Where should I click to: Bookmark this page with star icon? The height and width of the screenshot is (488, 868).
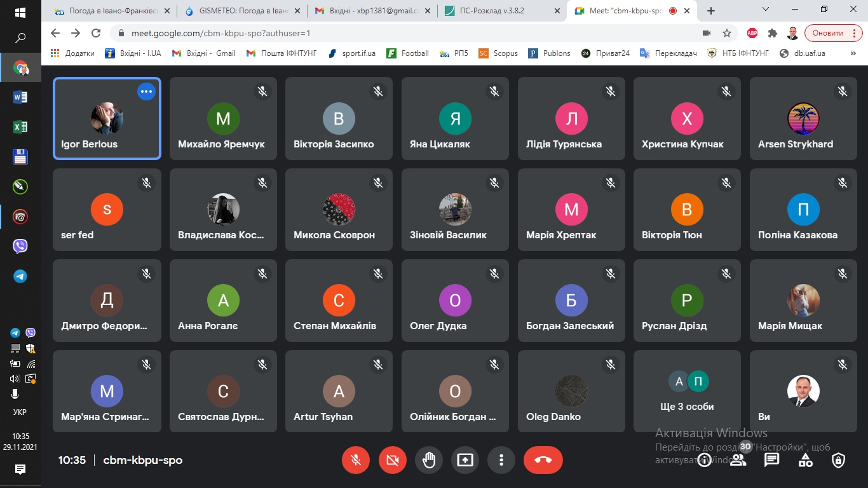tap(727, 33)
